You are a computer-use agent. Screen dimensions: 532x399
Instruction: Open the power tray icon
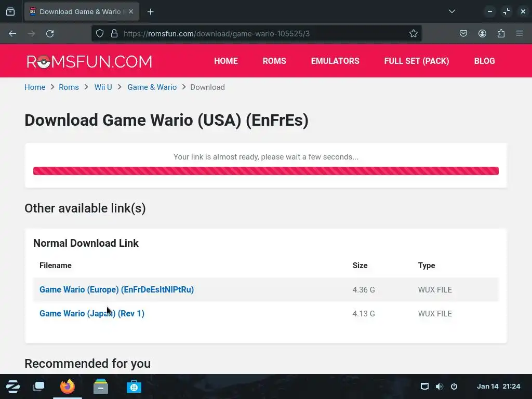pos(454,387)
